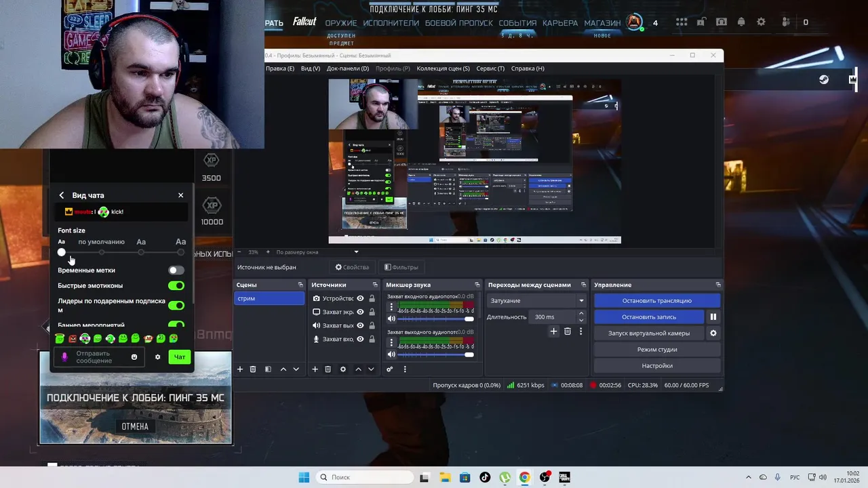868x488 pixels.
Task: Click ОТМЕНА to cancel lobby connection
Action: [135, 426]
